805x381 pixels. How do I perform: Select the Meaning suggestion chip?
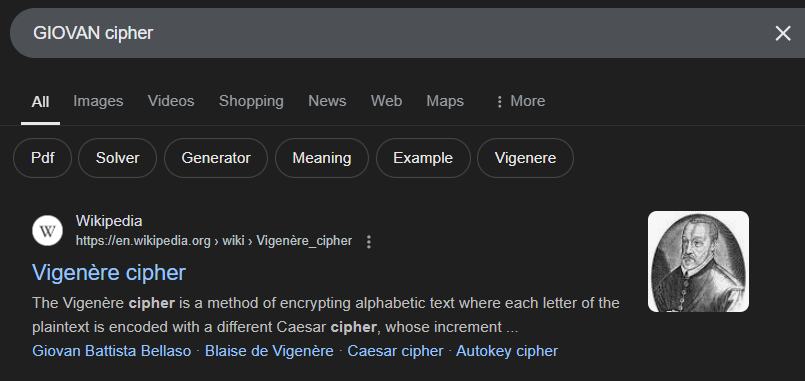[322, 158]
